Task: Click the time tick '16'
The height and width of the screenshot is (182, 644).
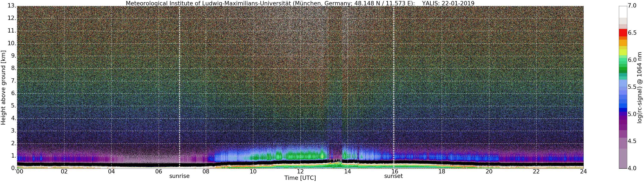Action: pos(395,172)
